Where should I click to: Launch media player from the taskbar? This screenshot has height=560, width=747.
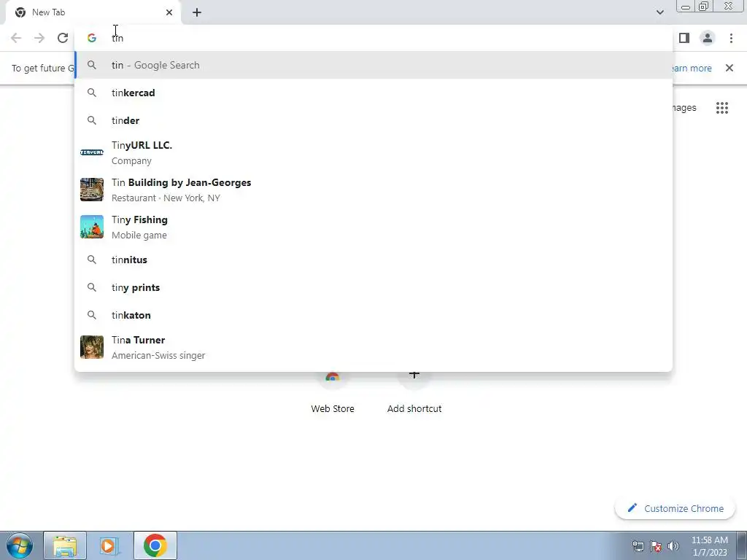click(109, 545)
